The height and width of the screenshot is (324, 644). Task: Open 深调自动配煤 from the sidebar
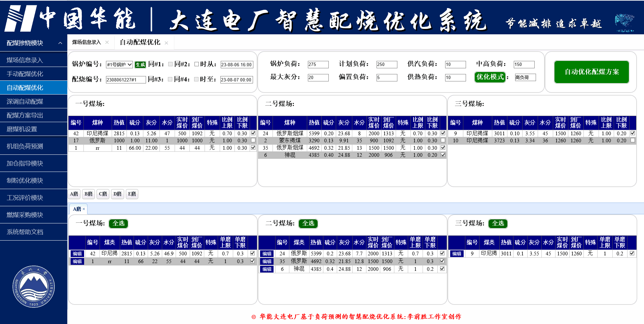25,102
